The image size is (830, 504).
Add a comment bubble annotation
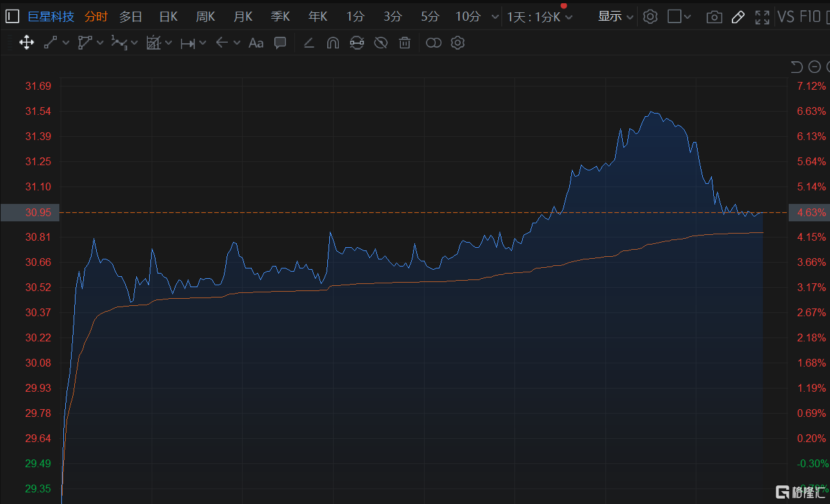pos(280,43)
